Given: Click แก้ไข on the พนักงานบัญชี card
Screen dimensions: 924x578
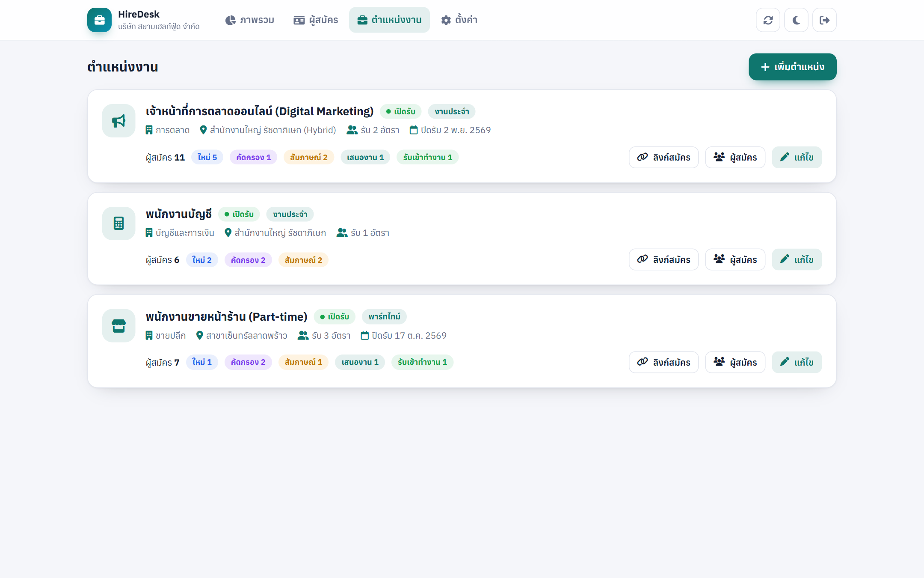Looking at the screenshot, I should 797,259.
